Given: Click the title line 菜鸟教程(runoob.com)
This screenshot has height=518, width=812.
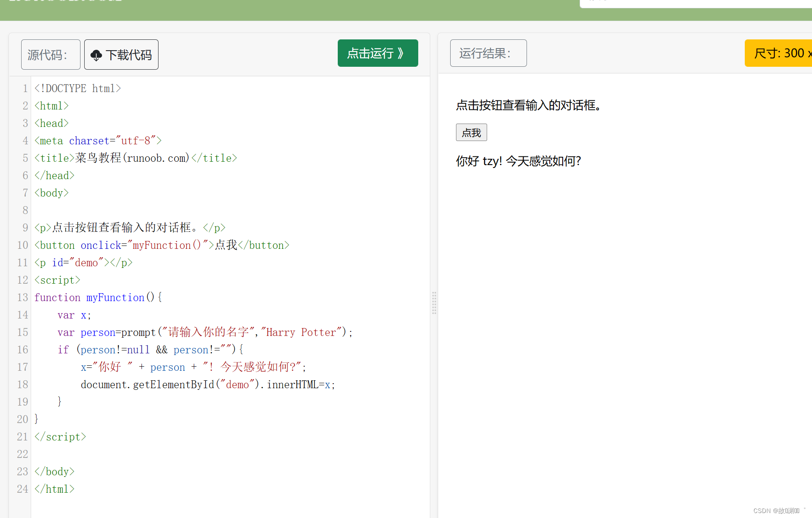Looking at the screenshot, I should click(x=136, y=158).
